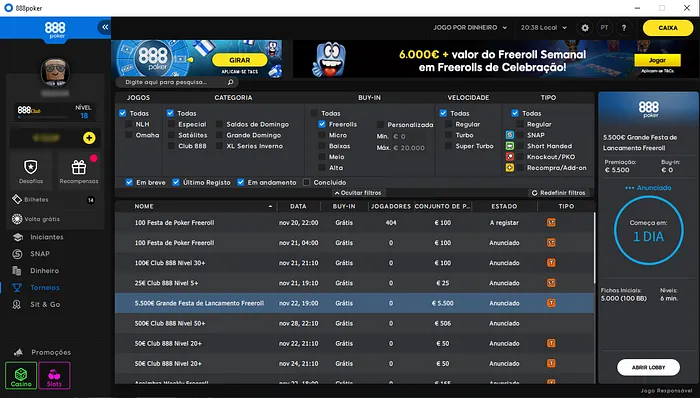
Task: Enable the NLH game checkbox
Action: tap(129, 124)
